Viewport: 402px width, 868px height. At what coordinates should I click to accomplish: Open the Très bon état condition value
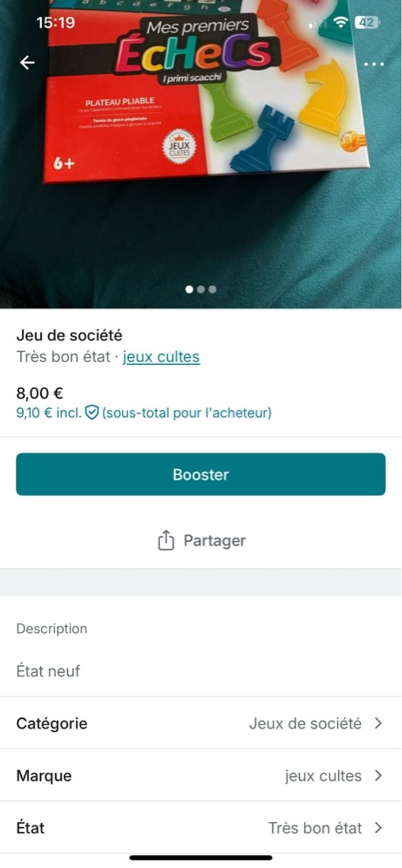315,828
